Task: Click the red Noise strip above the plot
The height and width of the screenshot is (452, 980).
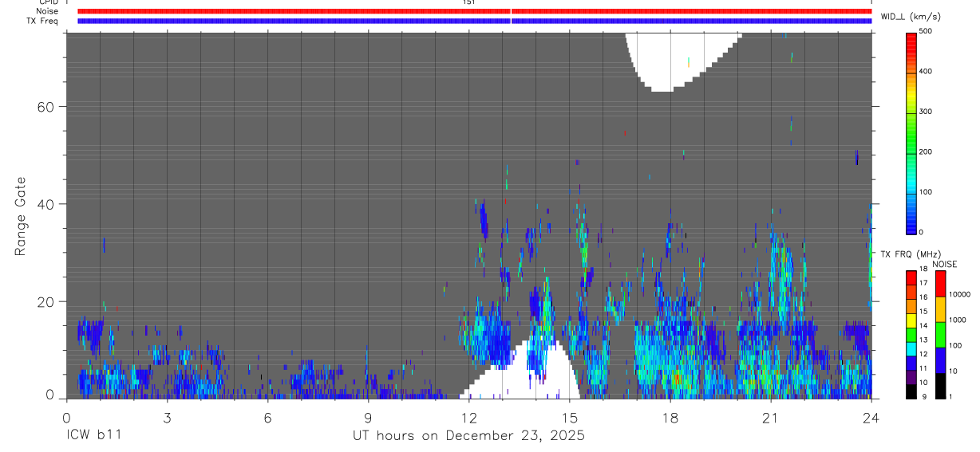Action: pyautogui.click(x=474, y=11)
